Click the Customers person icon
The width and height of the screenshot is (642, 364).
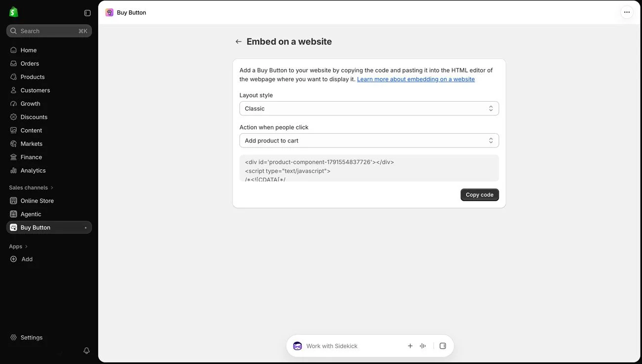(x=13, y=90)
